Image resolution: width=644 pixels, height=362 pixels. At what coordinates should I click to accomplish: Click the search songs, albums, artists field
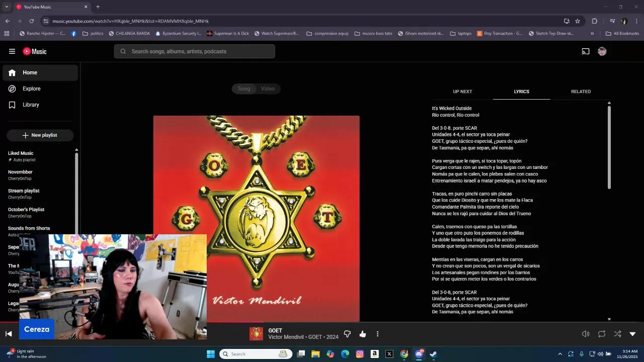point(194,51)
